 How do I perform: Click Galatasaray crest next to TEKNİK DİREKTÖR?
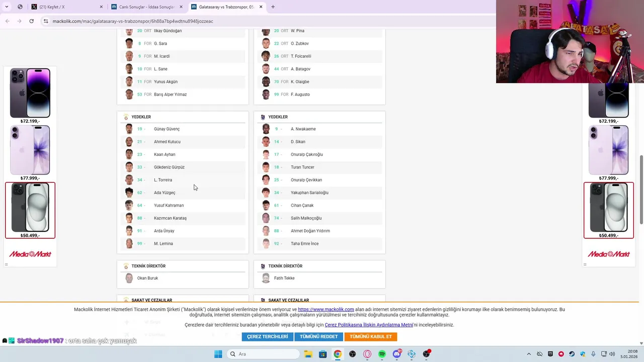[x=126, y=266]
